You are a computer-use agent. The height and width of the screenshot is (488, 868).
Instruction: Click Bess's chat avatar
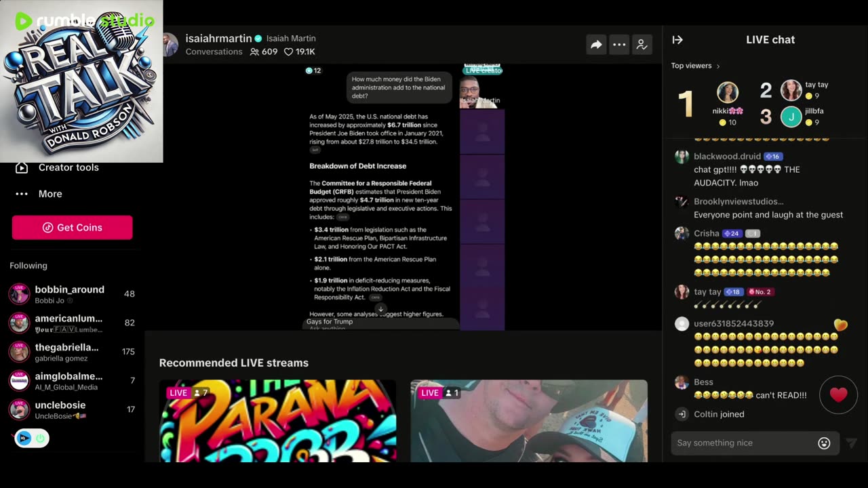(x=682, y=382)
